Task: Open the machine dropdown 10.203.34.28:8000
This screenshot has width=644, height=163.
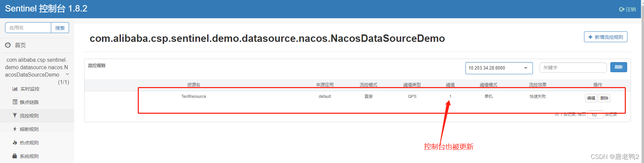Action: tap(499, 68)
